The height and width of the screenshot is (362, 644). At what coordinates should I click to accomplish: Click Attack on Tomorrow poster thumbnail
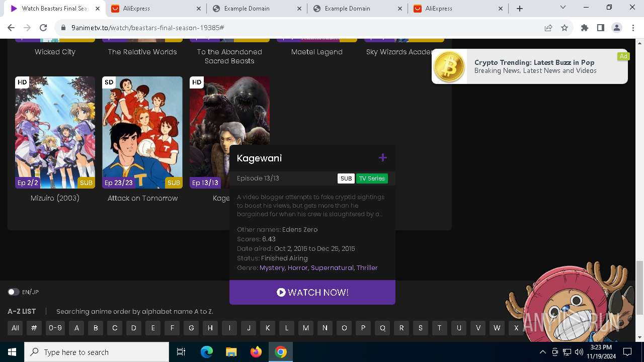click(142, 132)
